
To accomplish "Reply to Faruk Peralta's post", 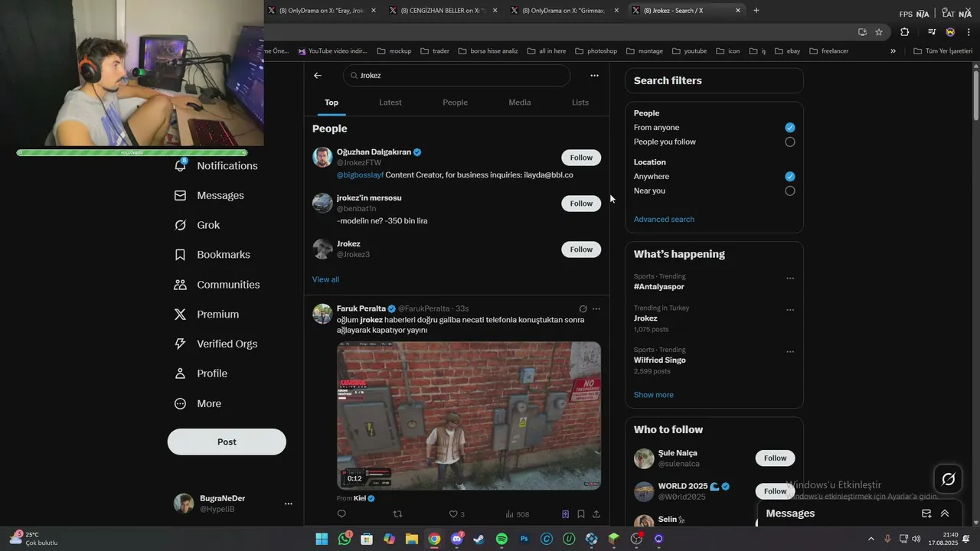I will point(341,514).
